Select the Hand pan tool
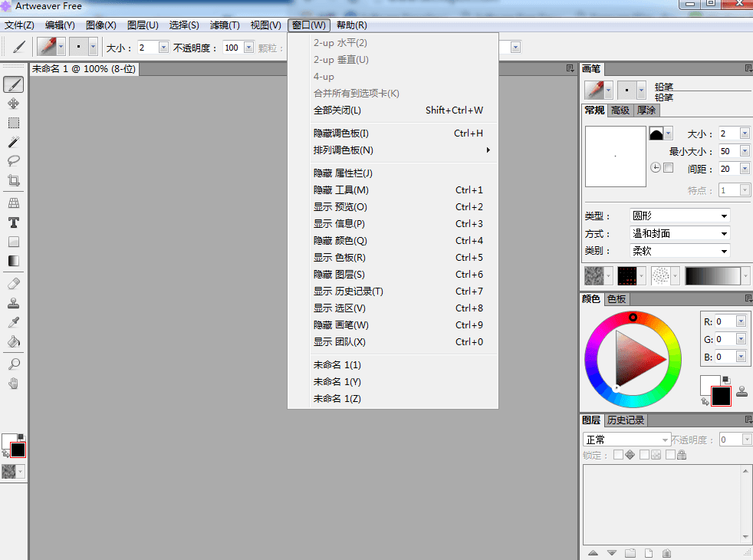 coord(14,384)
